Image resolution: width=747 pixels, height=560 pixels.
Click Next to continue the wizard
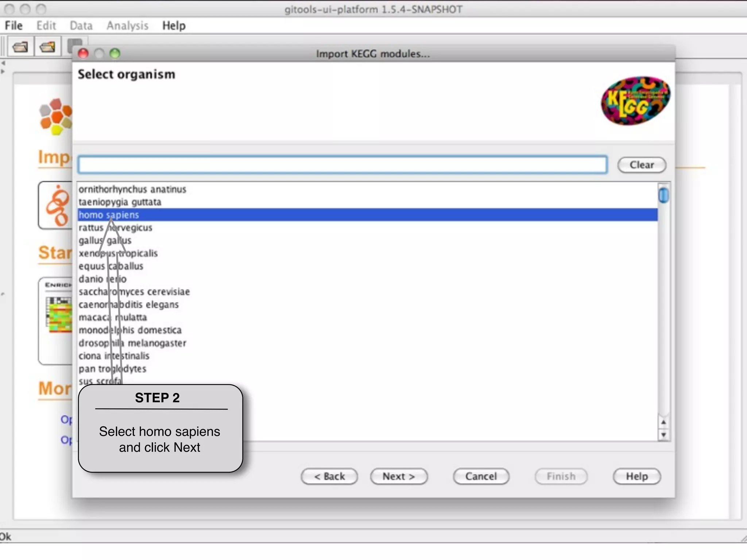pos(399,476)
